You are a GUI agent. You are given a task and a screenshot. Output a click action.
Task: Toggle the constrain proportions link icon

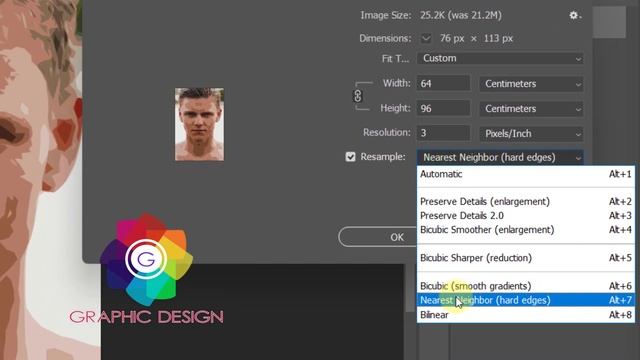coord(358,96)
